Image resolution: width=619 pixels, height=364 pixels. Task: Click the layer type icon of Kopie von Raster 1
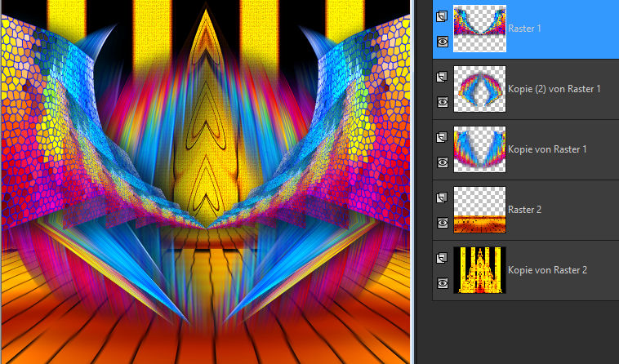coord(442,137)
